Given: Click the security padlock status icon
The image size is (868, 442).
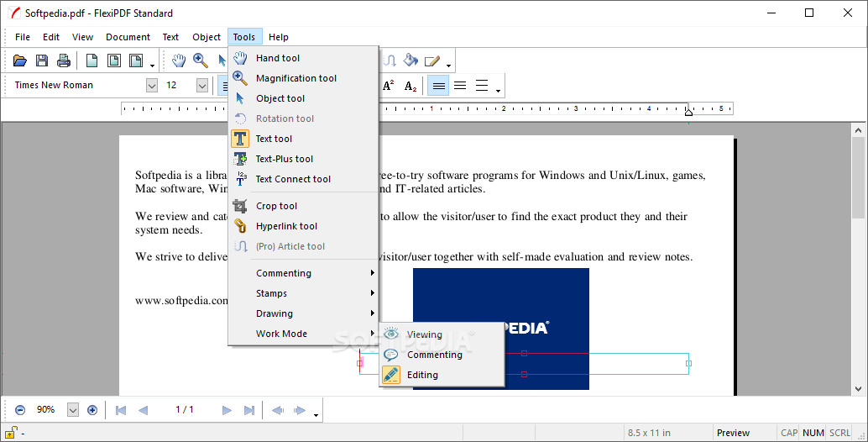Looking at the screenshot, I should pos(11,432).
